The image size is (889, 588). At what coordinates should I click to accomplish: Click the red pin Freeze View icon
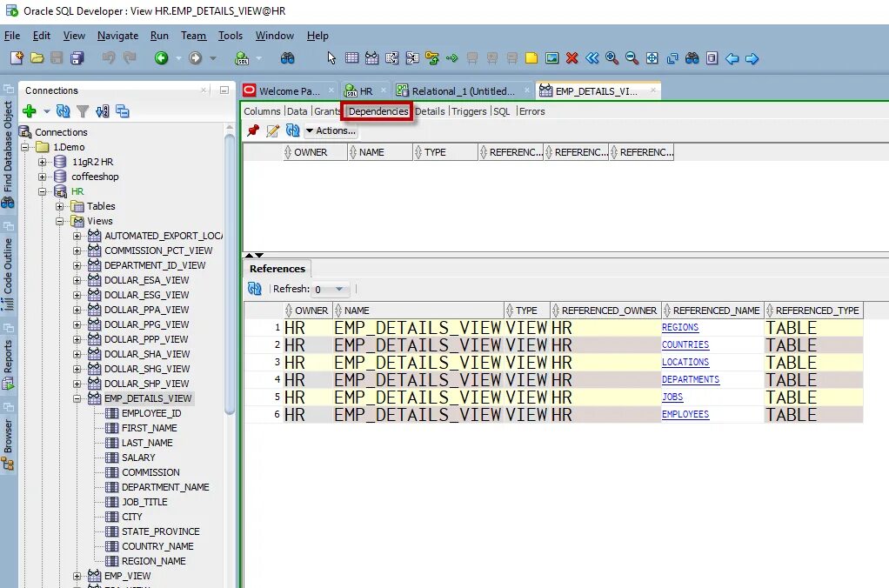[x=253, y=130]
